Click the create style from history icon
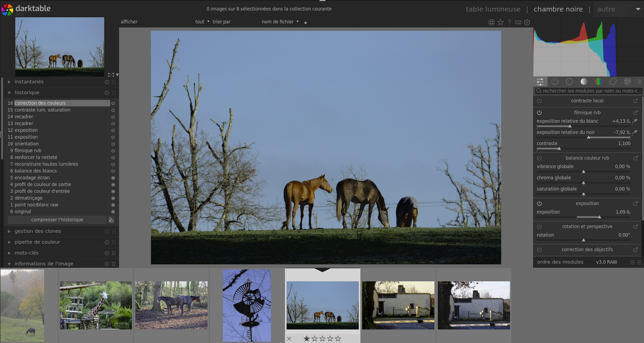This screenshot has height=343, width=644. [x=111, y=220]
